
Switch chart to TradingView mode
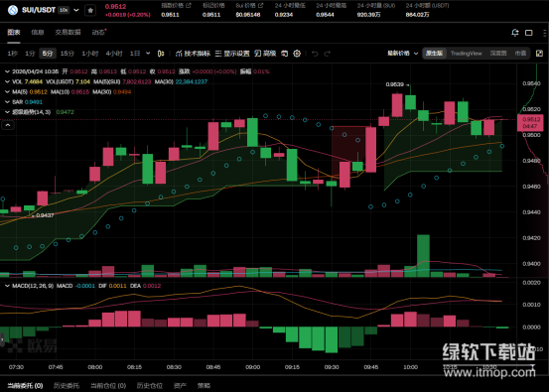[467, 54]
